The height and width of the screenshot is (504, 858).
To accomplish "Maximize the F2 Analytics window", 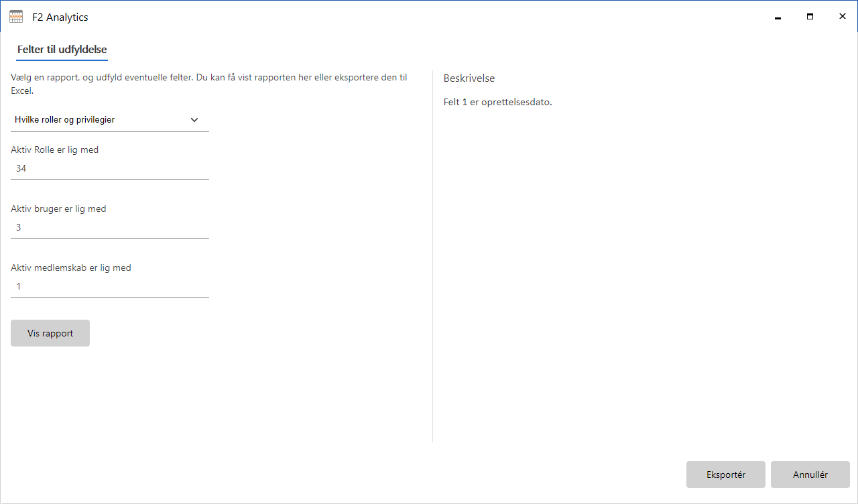I will click(x=810, y=17).
